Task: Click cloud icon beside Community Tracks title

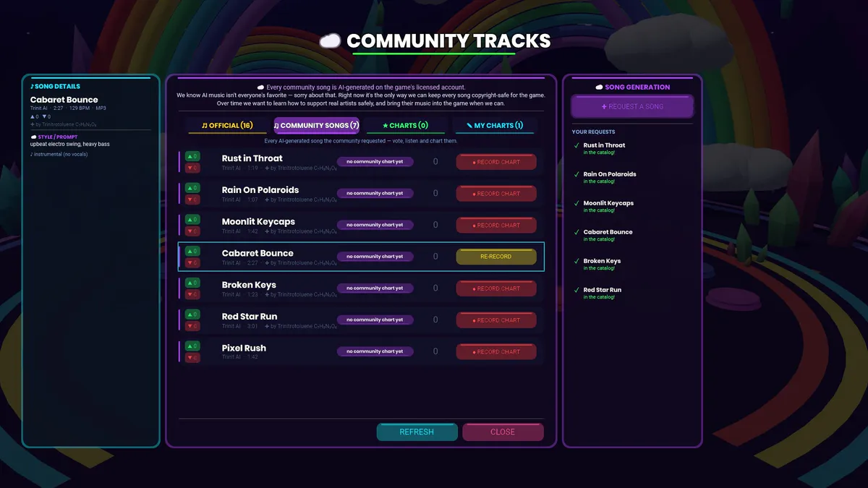Action: [330, 41]
